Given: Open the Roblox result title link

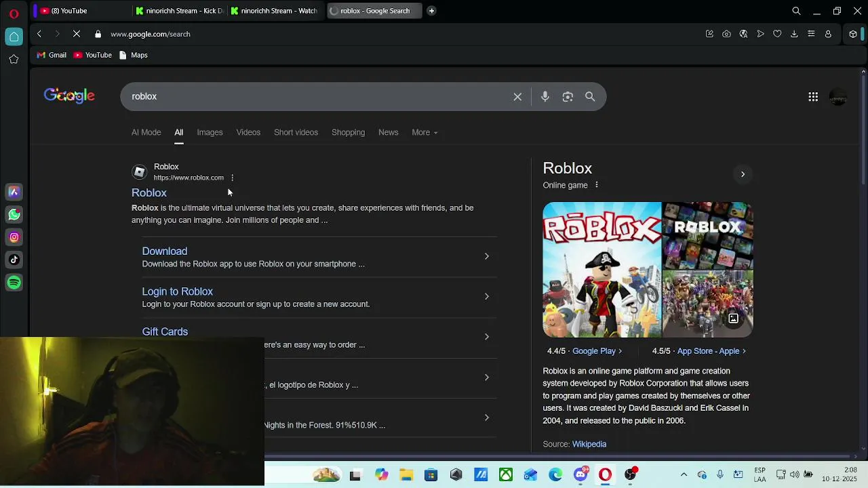Looking at the screenshot, I should click(x=149, y=192).
